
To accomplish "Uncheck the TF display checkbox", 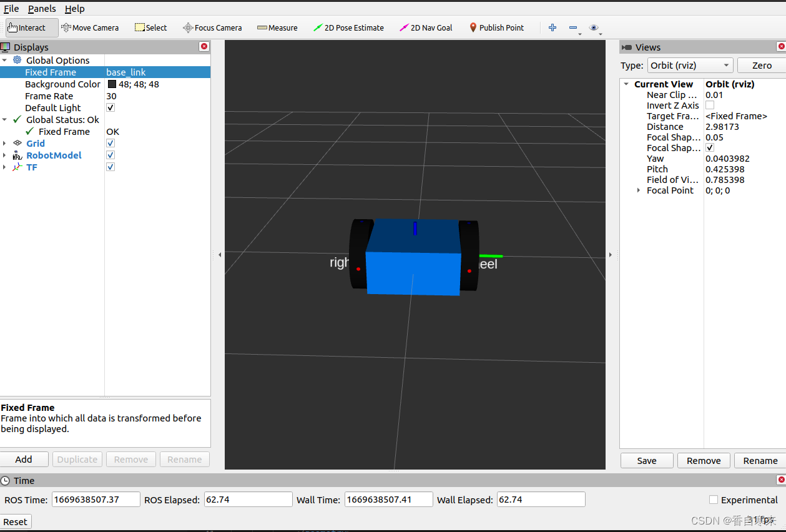I will point(111,167).
